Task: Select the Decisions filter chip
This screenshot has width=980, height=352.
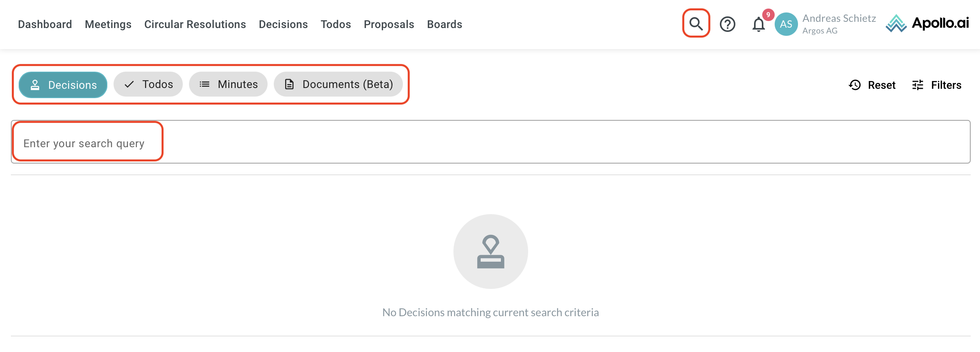Action: tap(63, 85)
